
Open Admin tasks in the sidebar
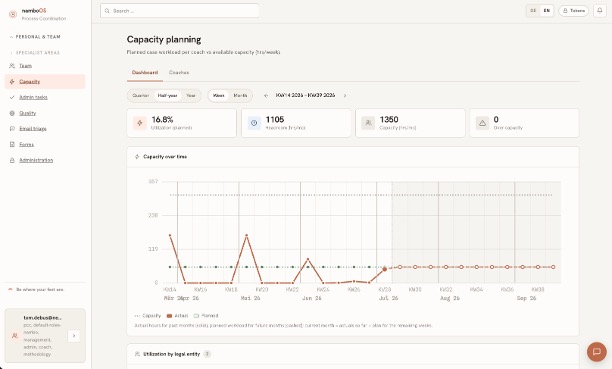[x=45, y=97]
